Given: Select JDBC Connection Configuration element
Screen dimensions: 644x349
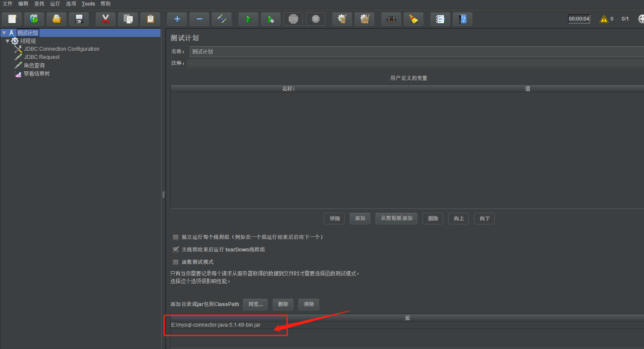Looking at the screenshot, I should (62, 49).
